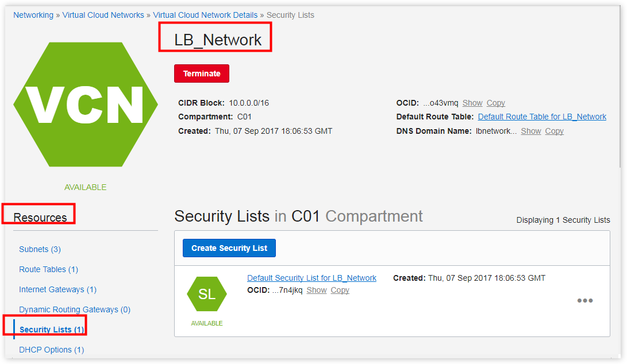627x364 pixels.
Task: Copy the security list OCID
Action: click(340, 290)
